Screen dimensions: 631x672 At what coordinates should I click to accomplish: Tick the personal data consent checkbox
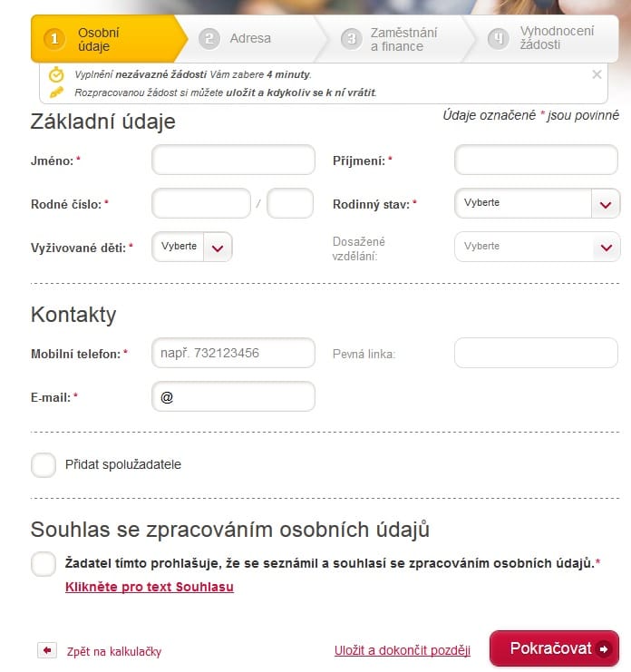[x=44, y=564]
